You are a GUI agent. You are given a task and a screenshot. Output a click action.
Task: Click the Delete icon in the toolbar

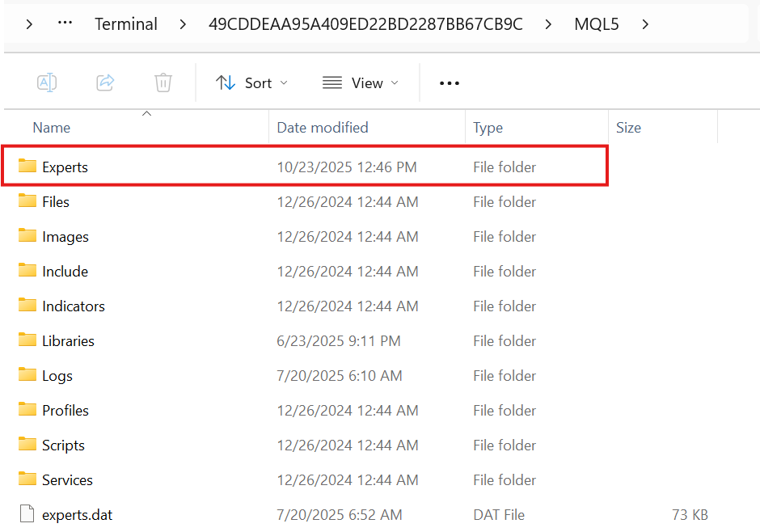[163, 82]
